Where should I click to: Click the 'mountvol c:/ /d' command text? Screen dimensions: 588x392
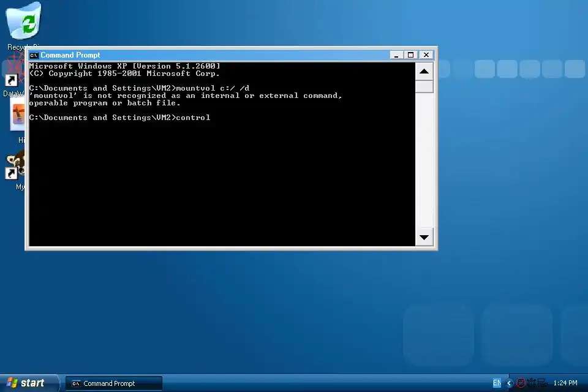coord(213,88)
